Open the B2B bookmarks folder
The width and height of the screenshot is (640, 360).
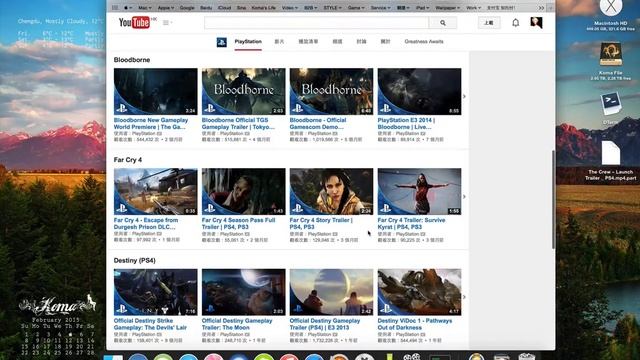pyautogui.click(x=311, y=8)
